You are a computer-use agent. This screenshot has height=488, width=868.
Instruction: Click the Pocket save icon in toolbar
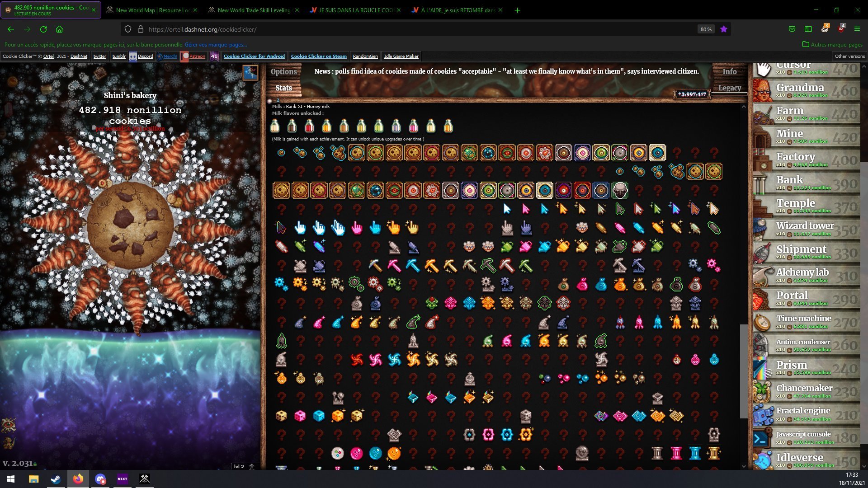(792, 29)
